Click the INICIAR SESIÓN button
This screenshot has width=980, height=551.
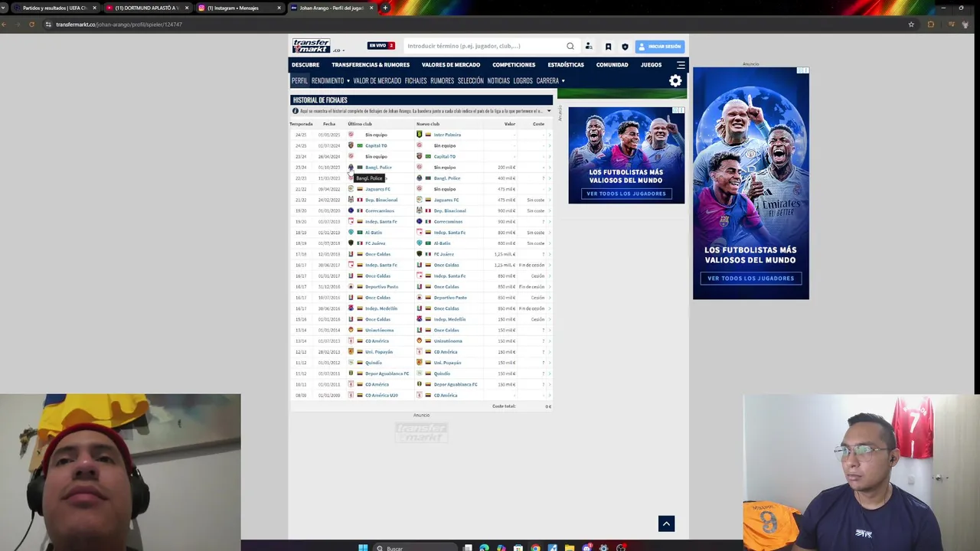(660, 47)
